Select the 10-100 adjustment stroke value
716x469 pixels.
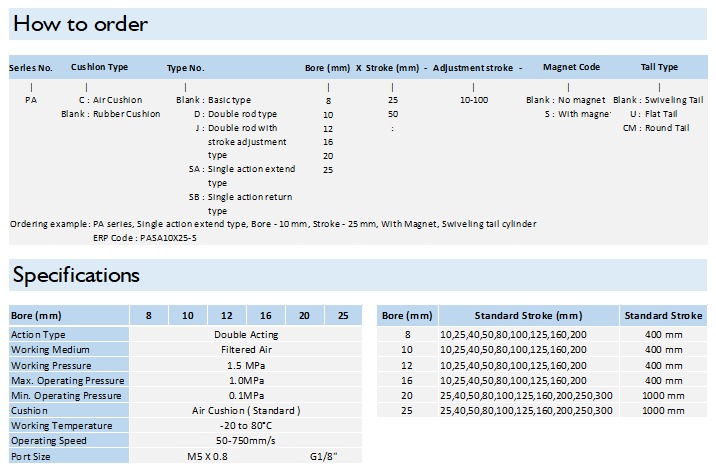[474, 100]
